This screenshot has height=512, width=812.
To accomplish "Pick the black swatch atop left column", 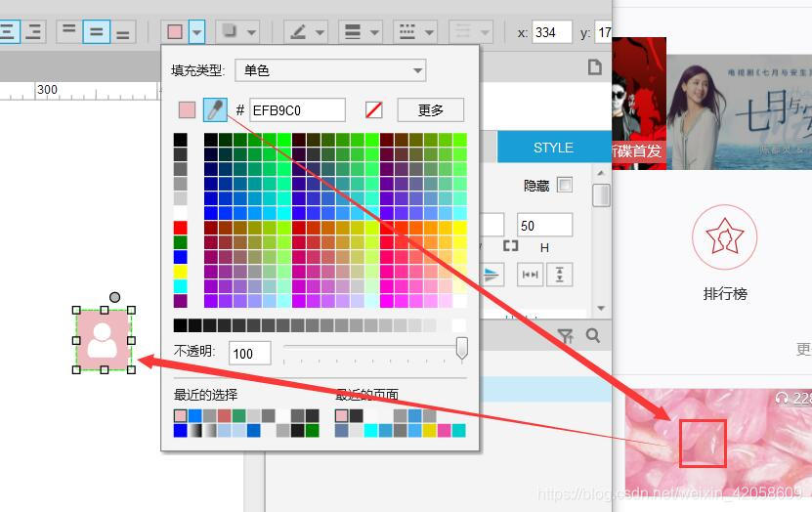I will 180,140.
